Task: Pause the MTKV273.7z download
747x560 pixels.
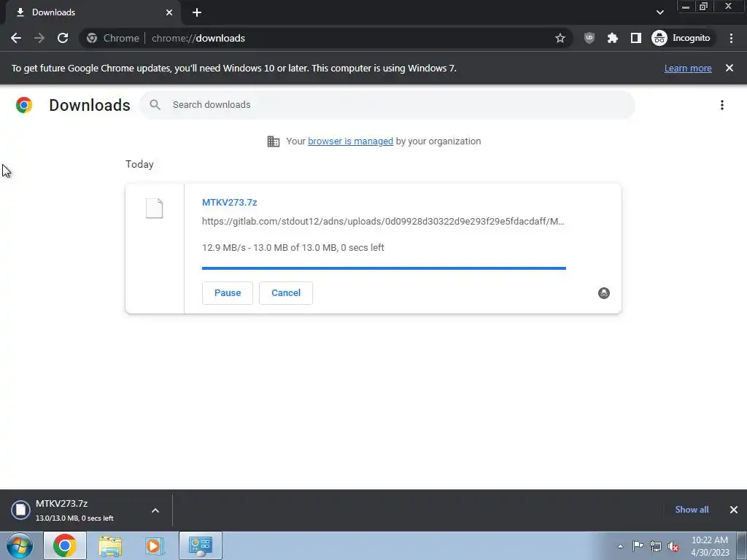Action: point(228,293)
